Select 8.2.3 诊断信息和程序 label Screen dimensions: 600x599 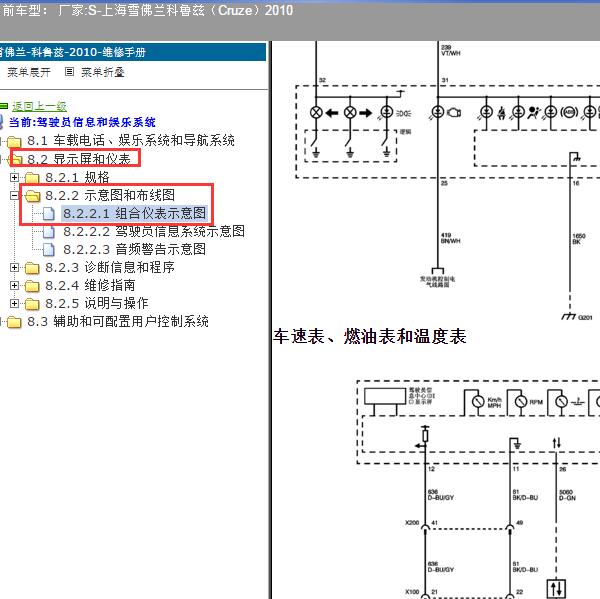(110, 267)
